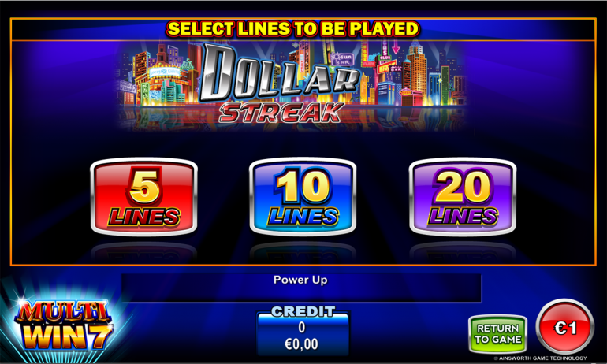This screenshot has height=364, width=607.
Task: Select the red 5 Lines option
Action: pyautogui.click(x=144, y=196)
